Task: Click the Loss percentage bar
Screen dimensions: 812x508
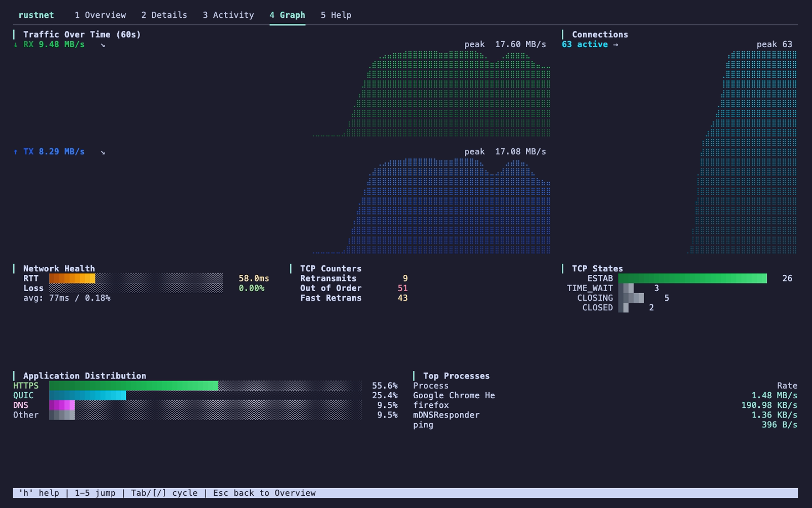Action: coord(136,288)
